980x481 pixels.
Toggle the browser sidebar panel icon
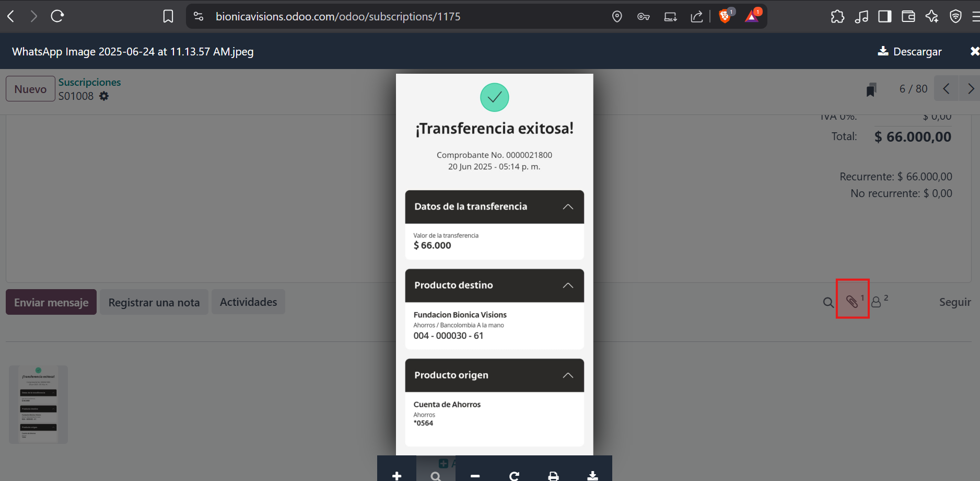884,16
